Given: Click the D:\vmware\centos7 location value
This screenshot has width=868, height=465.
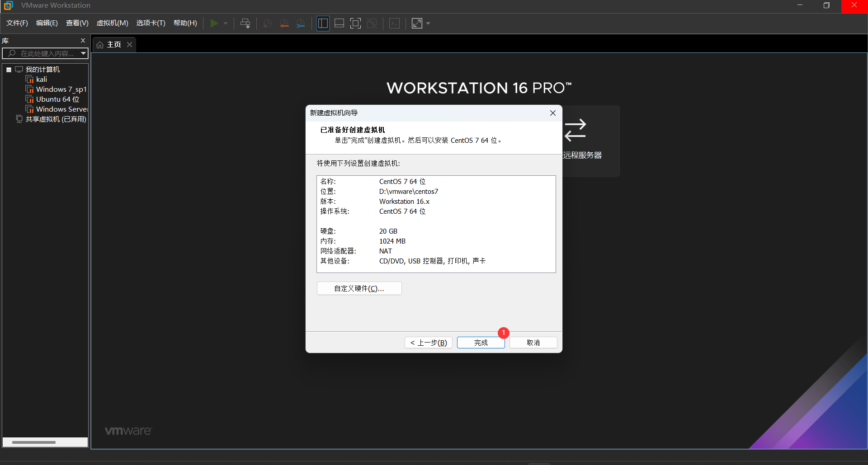Looking at the screenshot, I should point(409,192).
